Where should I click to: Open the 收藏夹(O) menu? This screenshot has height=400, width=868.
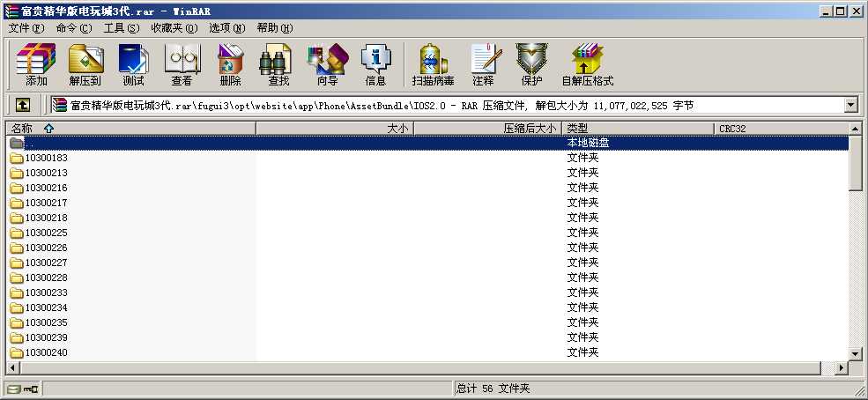[174, 28]
